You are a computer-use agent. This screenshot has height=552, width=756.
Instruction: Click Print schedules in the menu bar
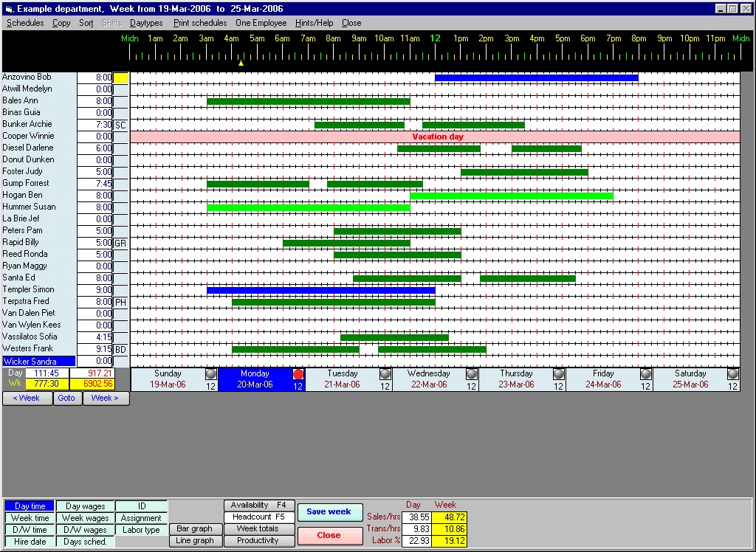coord(200,23)
